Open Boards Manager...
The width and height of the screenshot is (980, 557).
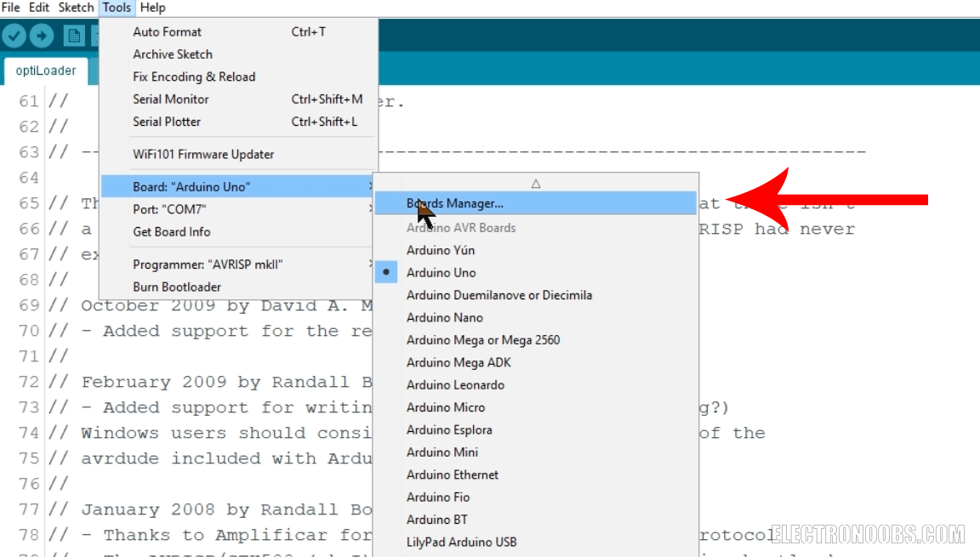click(x=536, y=203)
